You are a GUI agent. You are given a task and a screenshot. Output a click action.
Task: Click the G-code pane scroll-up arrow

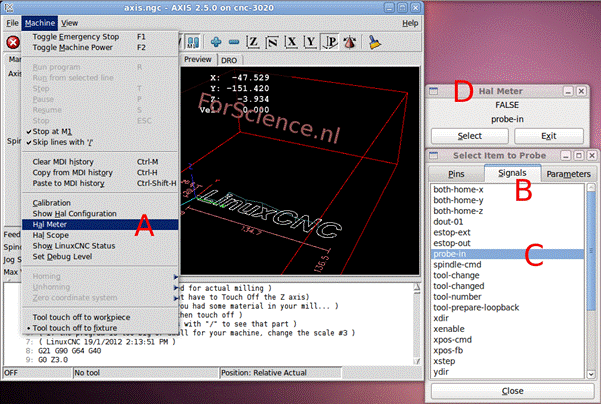click(417, 287)
